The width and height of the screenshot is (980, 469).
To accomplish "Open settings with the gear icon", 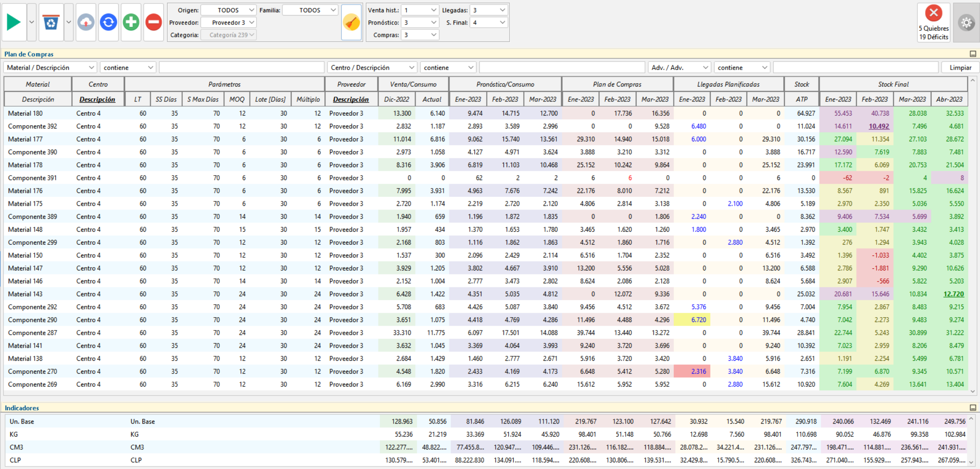I will coord(966,23).
